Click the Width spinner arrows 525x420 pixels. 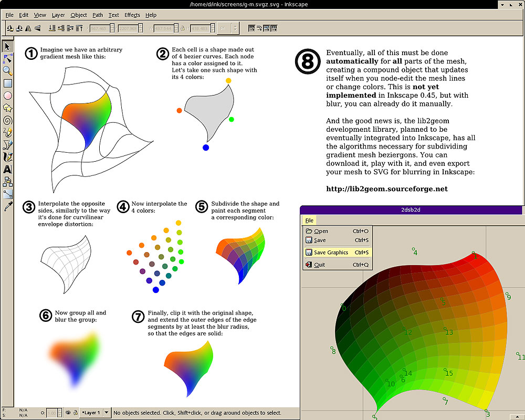pos(176,28)
